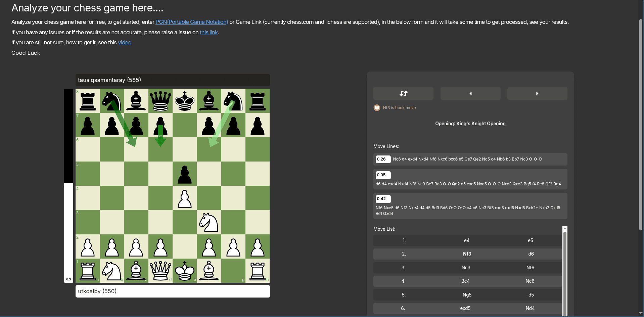Select move Ng5 from the move list

click(x=467, y=295)
